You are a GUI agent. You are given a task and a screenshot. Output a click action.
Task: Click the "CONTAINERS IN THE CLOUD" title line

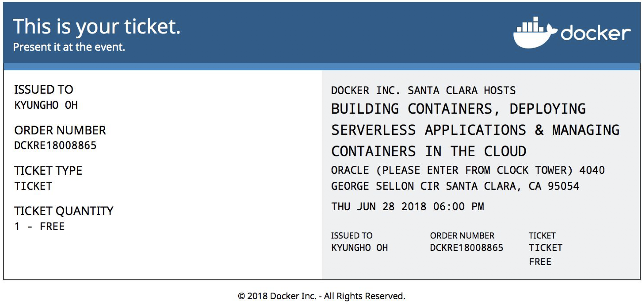click(x=429, y=151)
